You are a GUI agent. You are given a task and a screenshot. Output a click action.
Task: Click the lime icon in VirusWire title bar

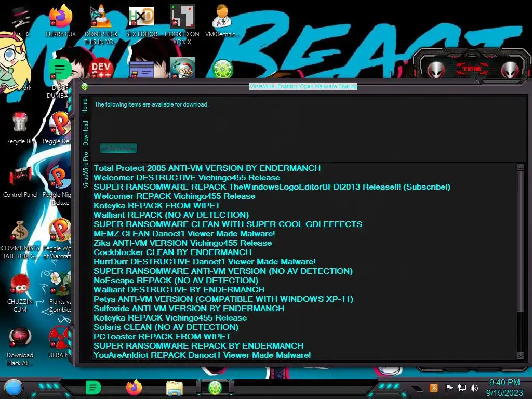tap(85, 87)
